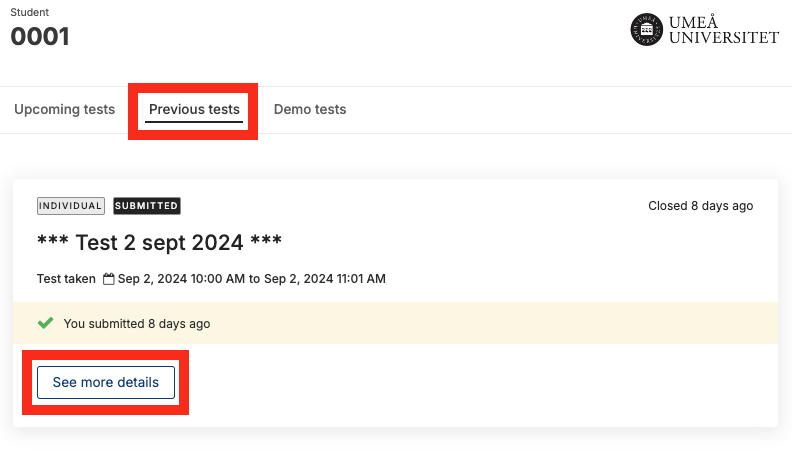Click the Umeå Universitet round logo emblem
Viewport: 792px width, 460px height.
point(647,29)
